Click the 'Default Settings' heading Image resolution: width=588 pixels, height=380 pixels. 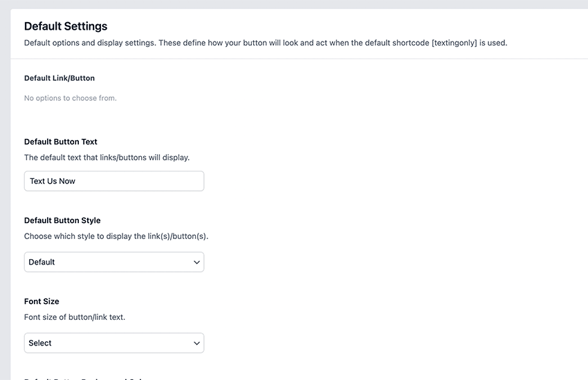point(66,26)
